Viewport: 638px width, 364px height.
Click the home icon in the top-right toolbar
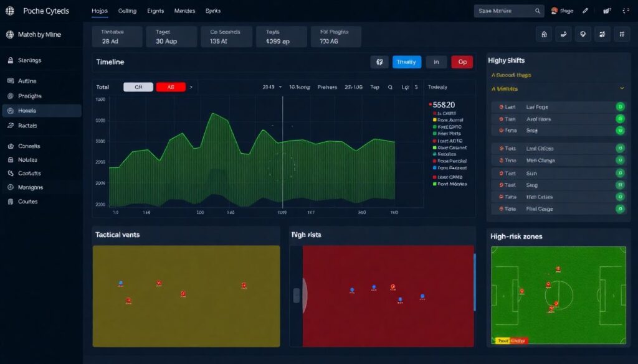tap(545, 35)
